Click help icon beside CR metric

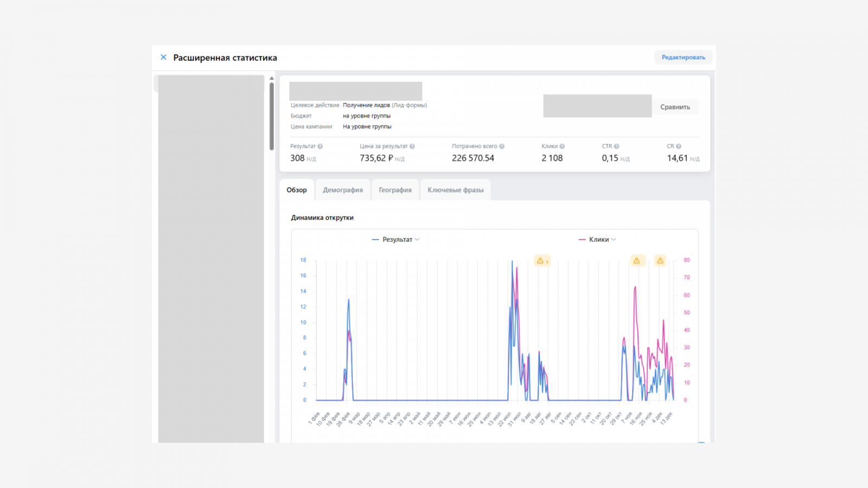coord(679,146)
